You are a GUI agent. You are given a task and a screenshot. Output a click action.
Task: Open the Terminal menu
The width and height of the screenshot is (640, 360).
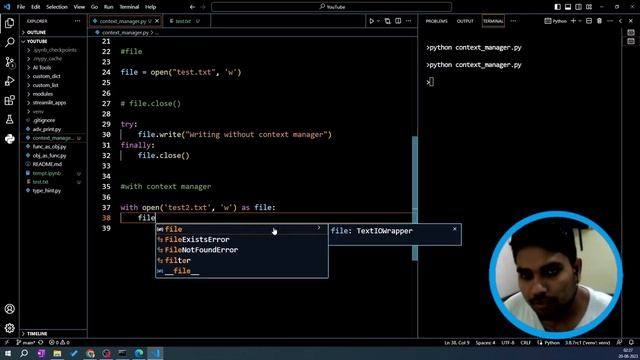click(129, 7)
